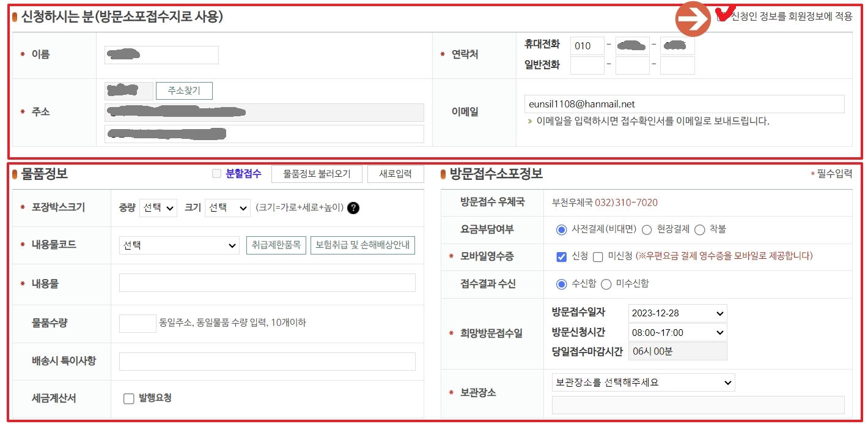Open the 보관장소 storage location dropdown
The width and height of the screenshot is (868, 424).
point(643,382)
